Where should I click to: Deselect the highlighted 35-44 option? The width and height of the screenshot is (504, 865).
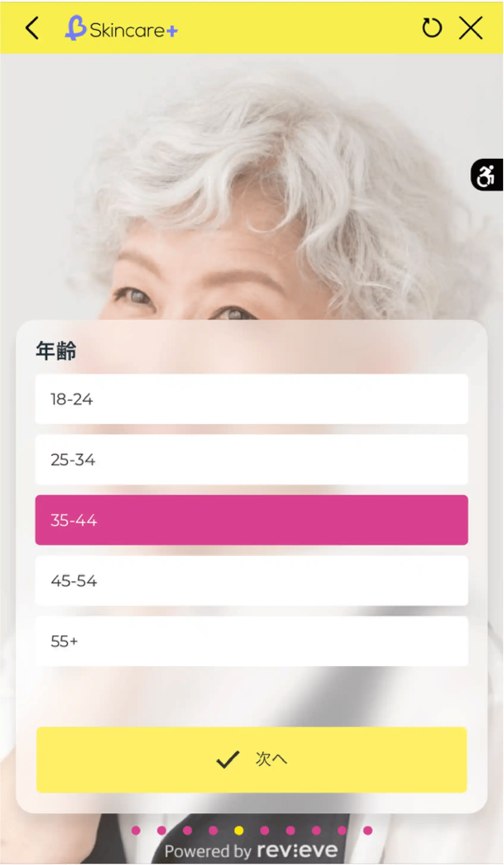(252, 520)
